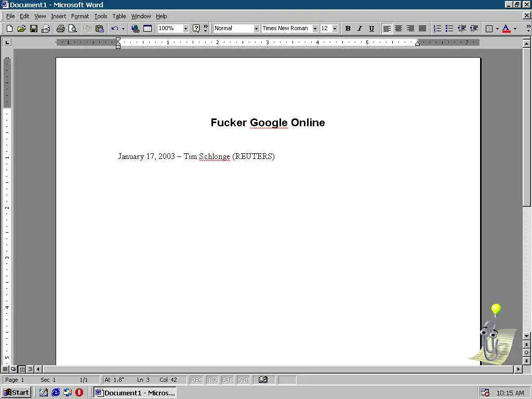532x399 pixels.
Task: Set Align Right paragraph alignment
Action: point(410,29)
